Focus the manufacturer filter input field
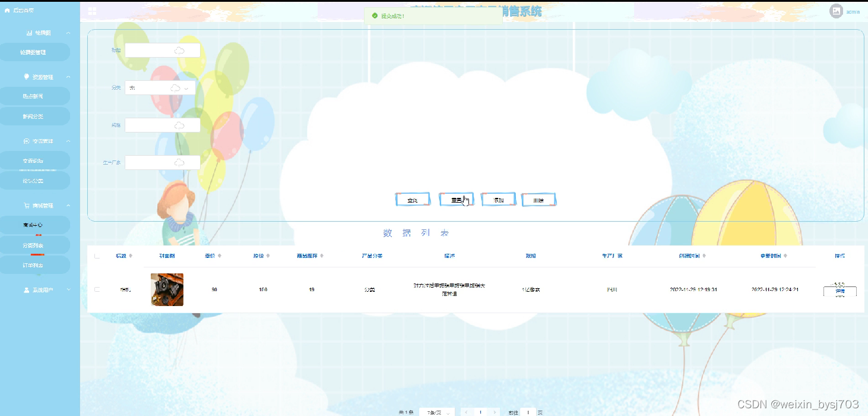Image resolution: width=868 pixels, height=416 pixels. click(163, 162)
